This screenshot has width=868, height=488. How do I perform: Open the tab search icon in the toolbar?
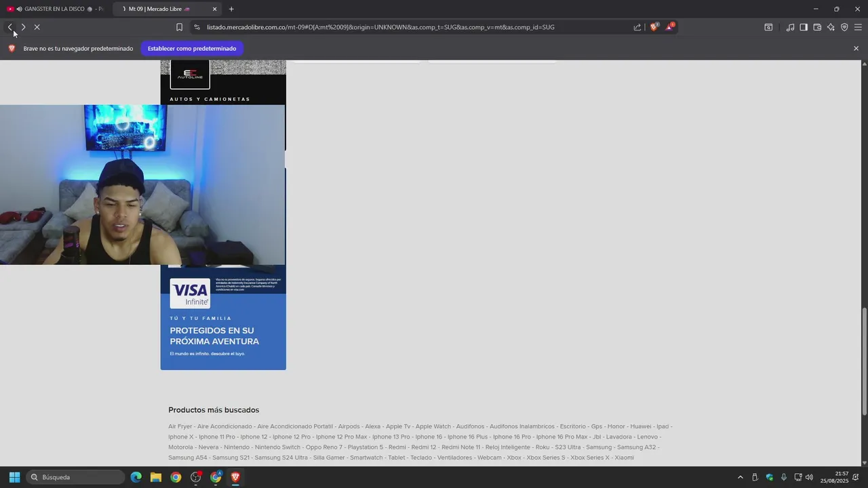click(x=768, y=27)
